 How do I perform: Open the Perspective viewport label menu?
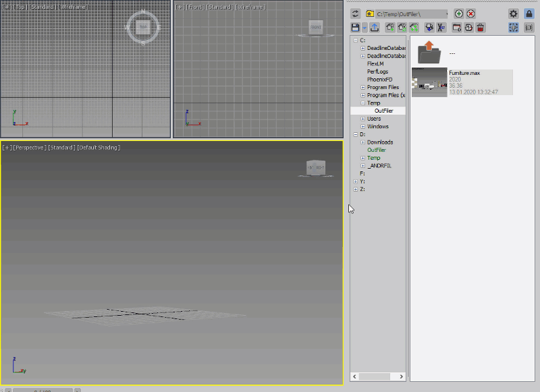click(30, 148)
